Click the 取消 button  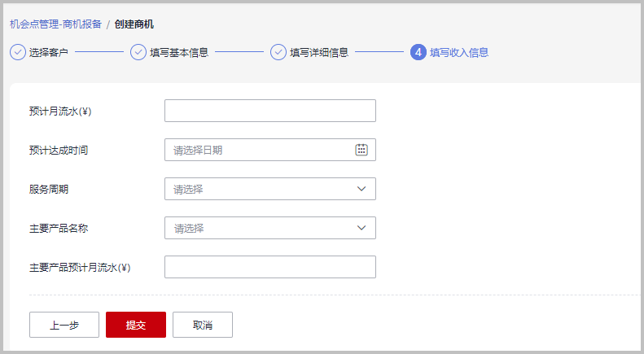203,325
